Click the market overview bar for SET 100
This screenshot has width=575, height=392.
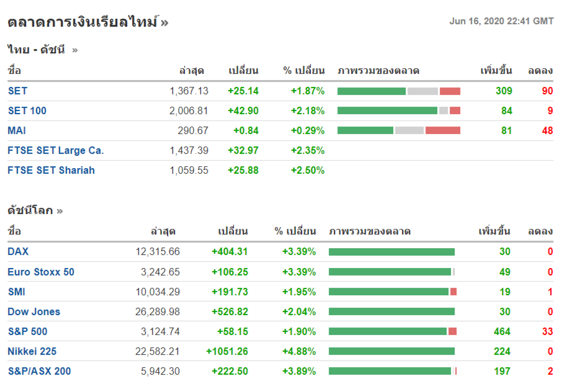(398, 111)
